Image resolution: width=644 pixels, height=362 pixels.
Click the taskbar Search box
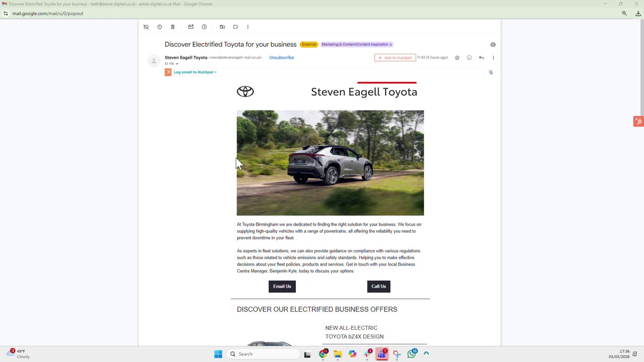263,354
